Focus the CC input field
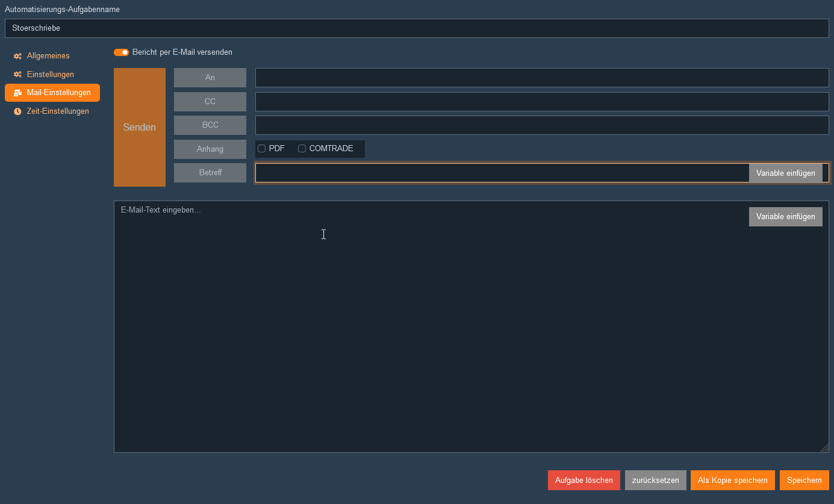This screenshot has width=834, height=504. click(x=542, y=102)
